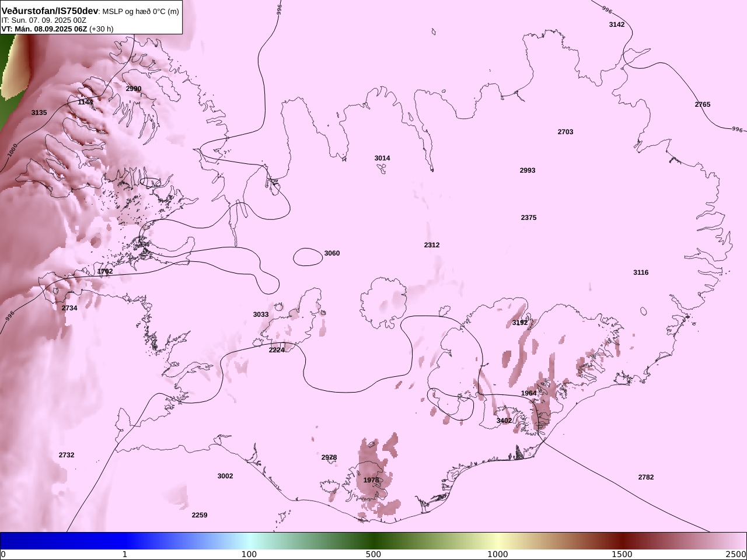Viewport: 747px width, 560px height.
Task: Click the 2782 height value label
Action: [646, 477]
